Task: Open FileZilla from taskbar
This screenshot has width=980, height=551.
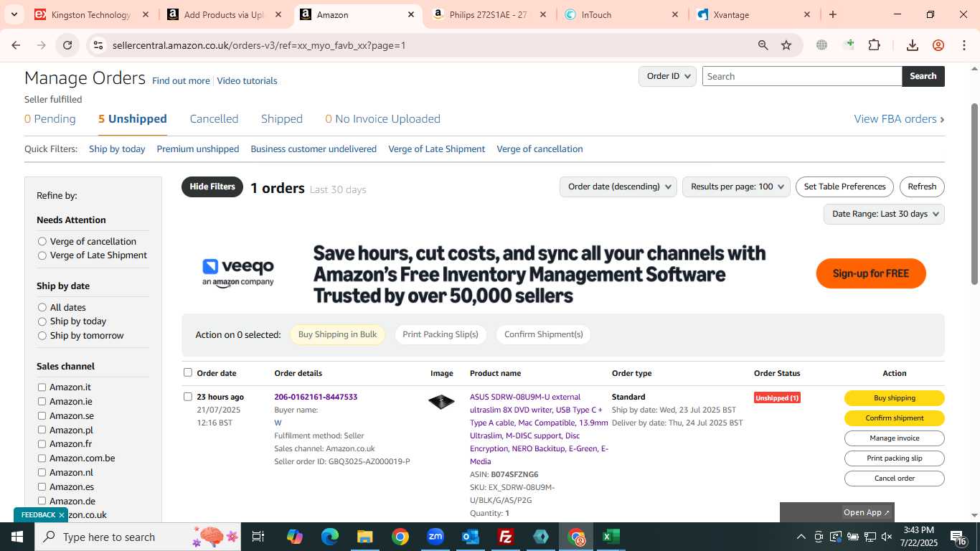Action: 506,537
